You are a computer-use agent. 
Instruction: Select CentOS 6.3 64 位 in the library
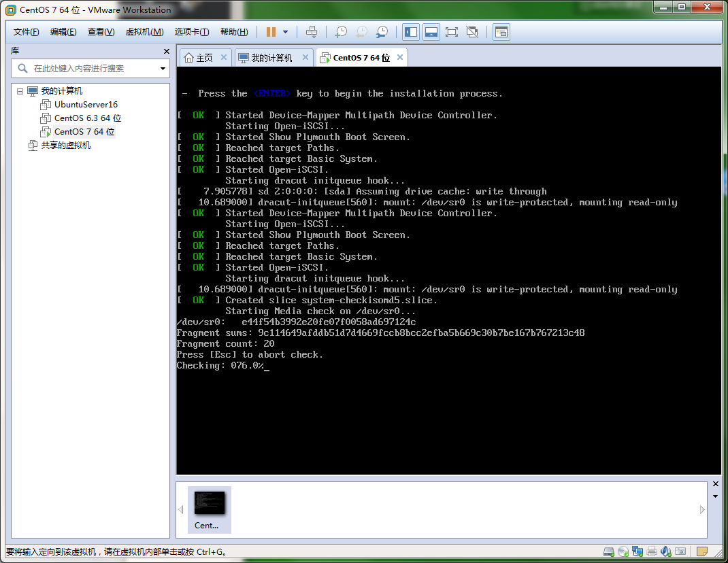pos(88,118)
